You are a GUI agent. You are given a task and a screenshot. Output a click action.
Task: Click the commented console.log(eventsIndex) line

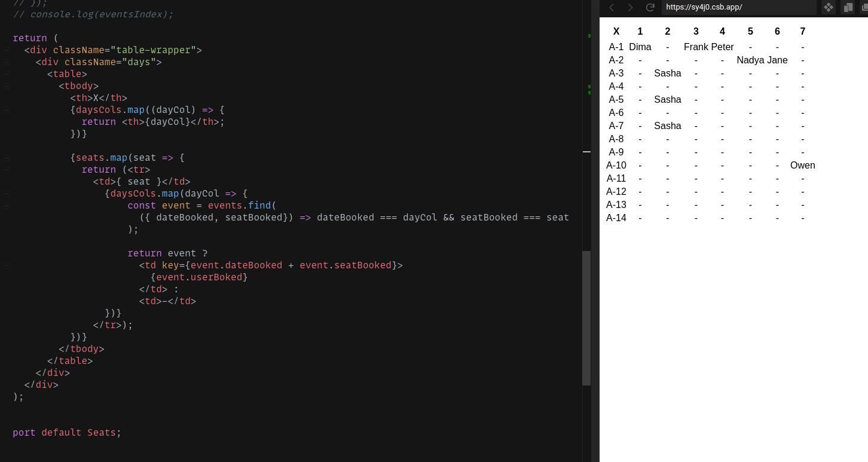coord(93,14)
